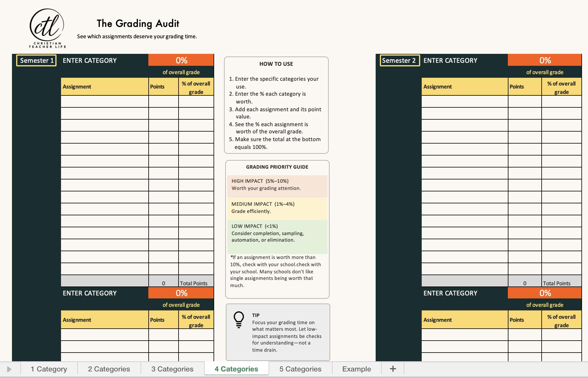The height and width of the screenshot is (378, 588).
Task: Select Semester 1 first ENTER CATEGORY cell
Action: point(104,60)
